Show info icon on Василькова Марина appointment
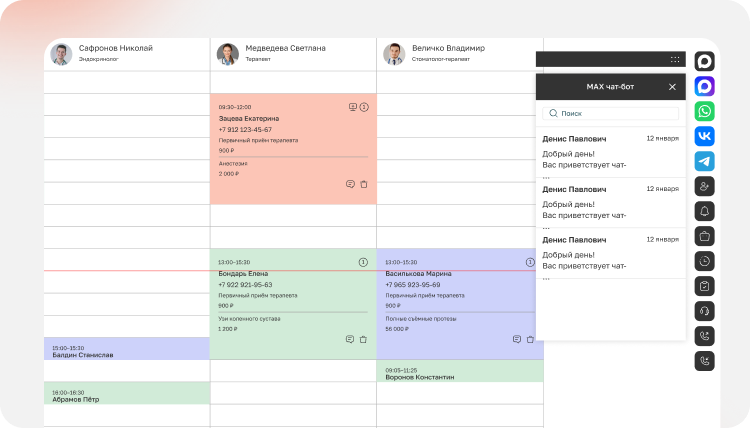 click(x=530, y=262)
